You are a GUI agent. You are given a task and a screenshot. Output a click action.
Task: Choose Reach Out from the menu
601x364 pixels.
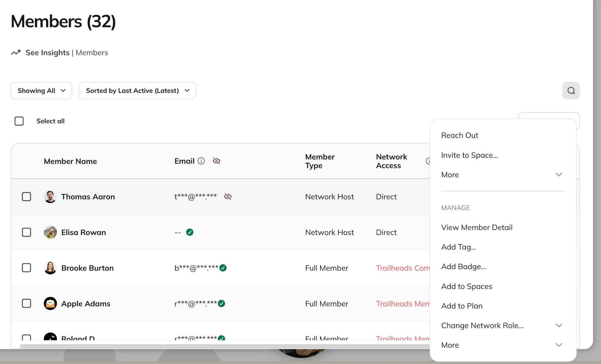point(459,135)
